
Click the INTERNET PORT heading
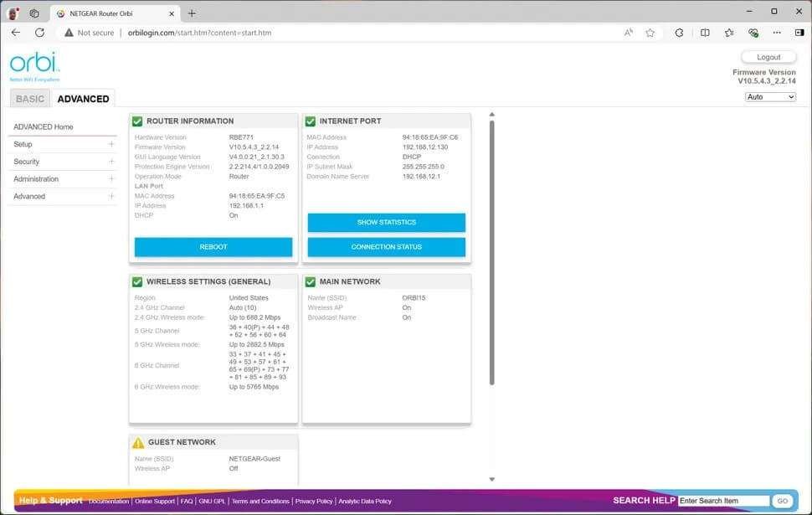point(350,121)
